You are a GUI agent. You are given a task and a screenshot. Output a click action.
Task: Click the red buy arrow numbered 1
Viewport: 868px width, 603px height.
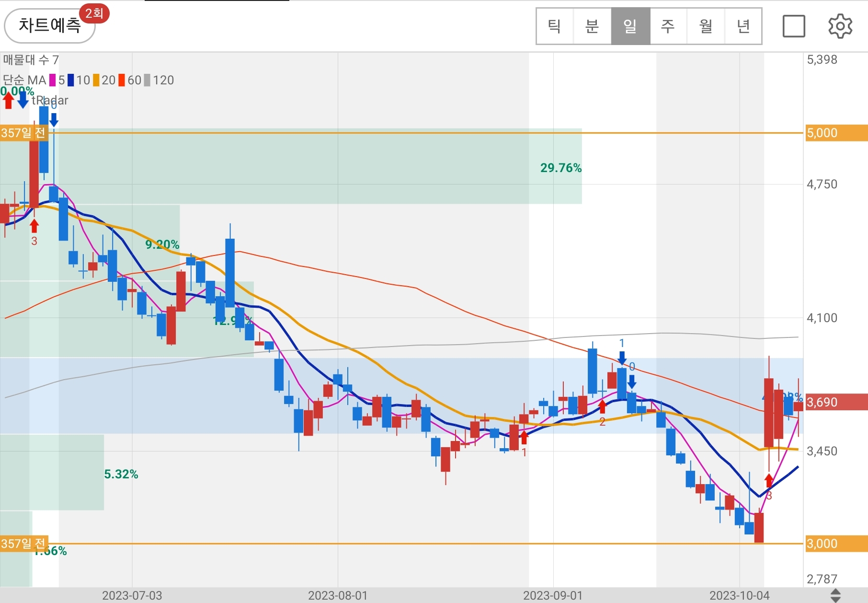[524, 437]
